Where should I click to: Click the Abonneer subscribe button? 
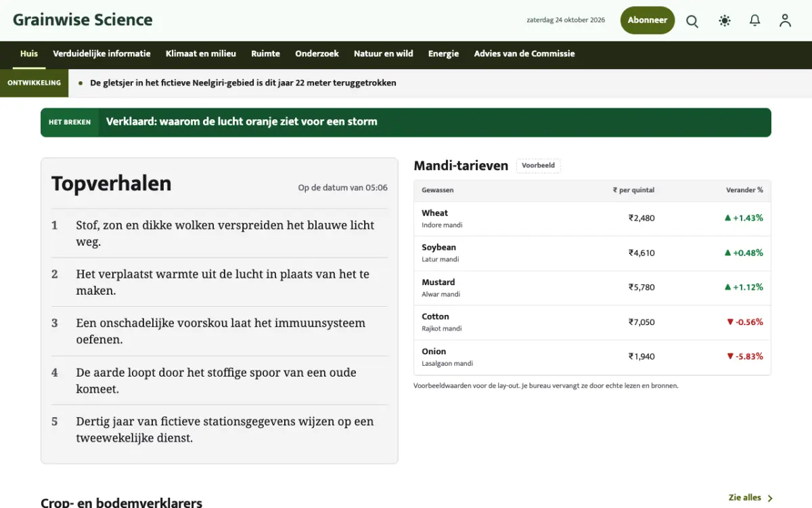click(648, 20)
